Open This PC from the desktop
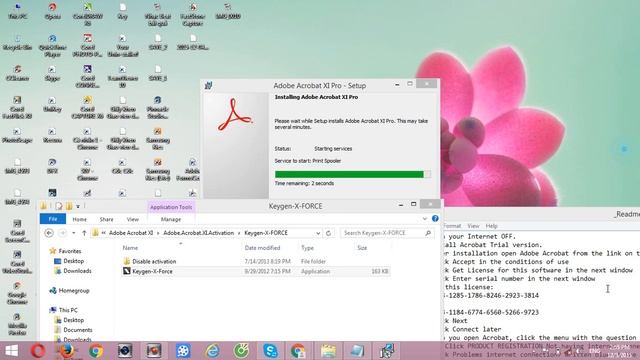This screenshot has height=360, width=640. coord(18,11)
